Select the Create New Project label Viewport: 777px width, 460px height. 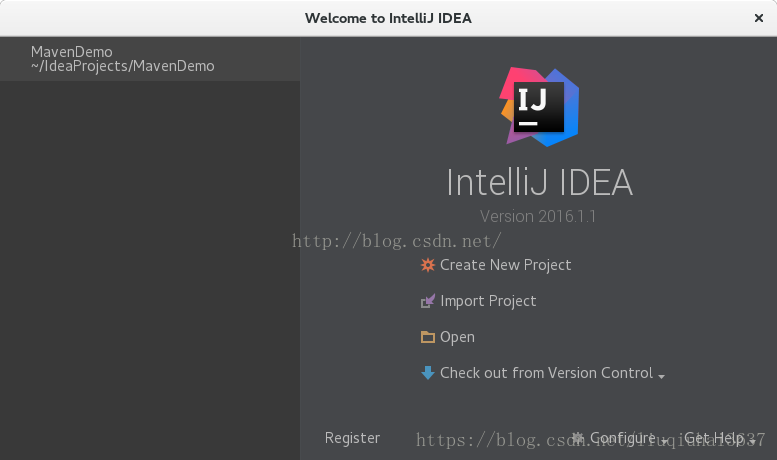[505, 265]
